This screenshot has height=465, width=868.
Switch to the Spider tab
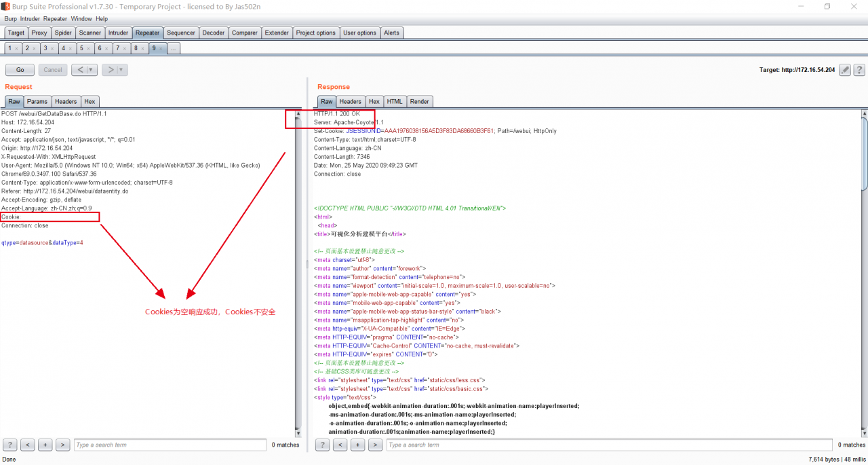pyautogui.click(x=63, y=33)
